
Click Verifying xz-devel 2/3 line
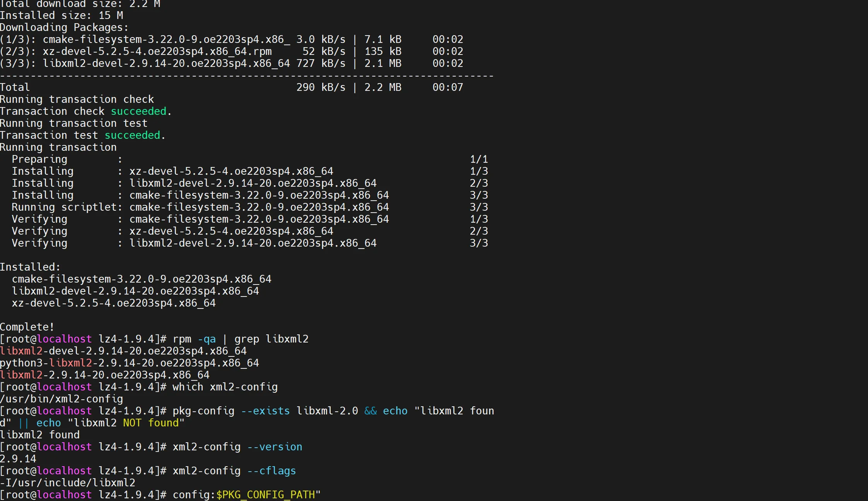click(250, 231)
